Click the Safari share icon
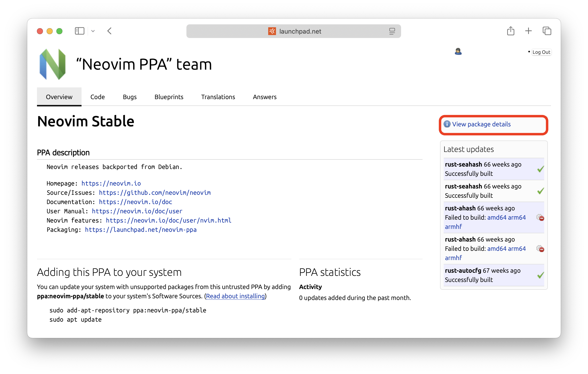Image resolution: width=588 pixels, height=374 pixels. point(510,31)
